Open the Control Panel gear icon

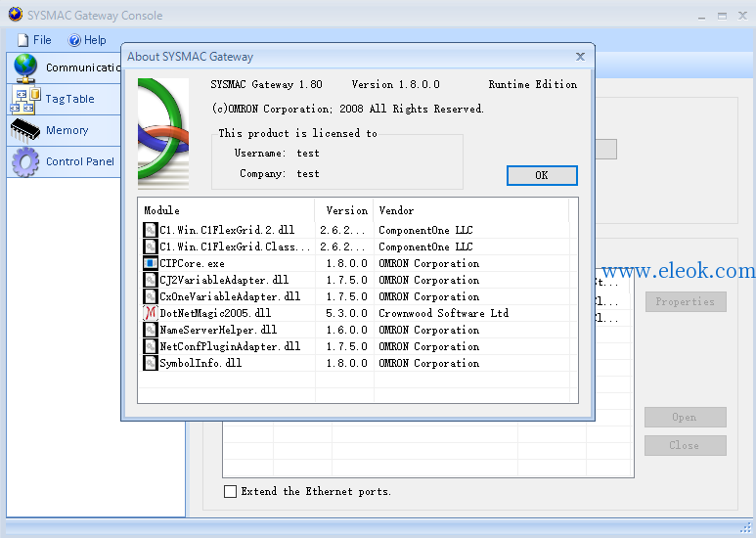click(25, 162)
